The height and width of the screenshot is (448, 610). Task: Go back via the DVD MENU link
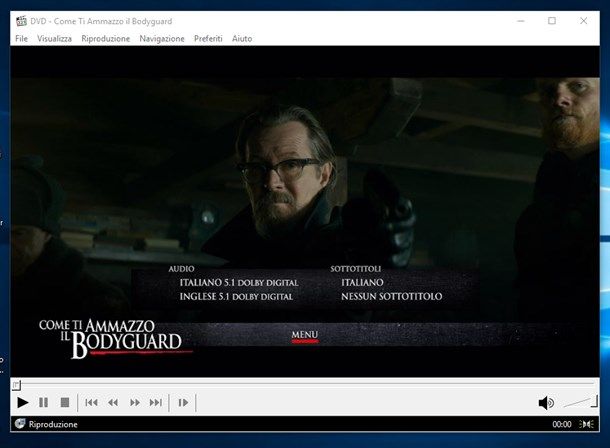click(305, 335)
